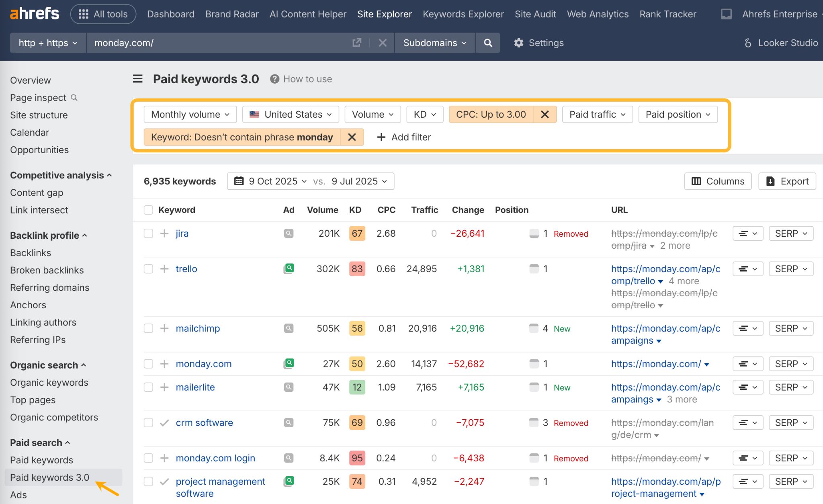Viewport: 823px width, 504px height.
Task: Click the KD 83 badge for trello
Action: tap(357, 269)
